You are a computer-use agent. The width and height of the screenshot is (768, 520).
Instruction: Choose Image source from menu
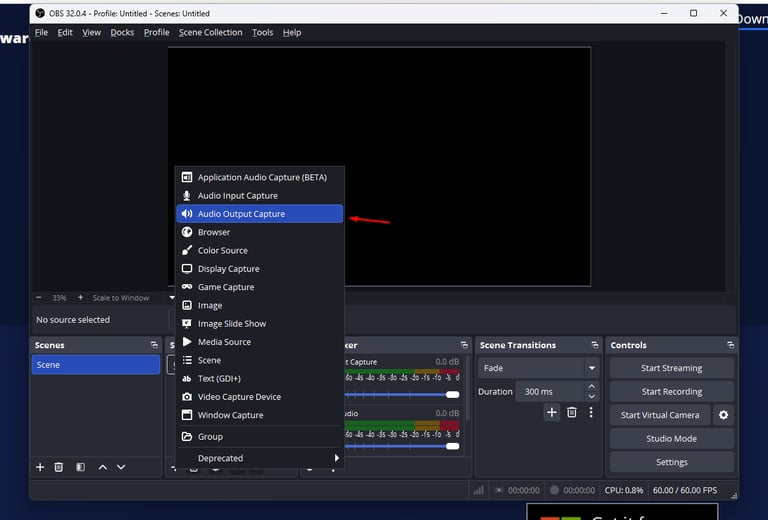pos(260,305)
